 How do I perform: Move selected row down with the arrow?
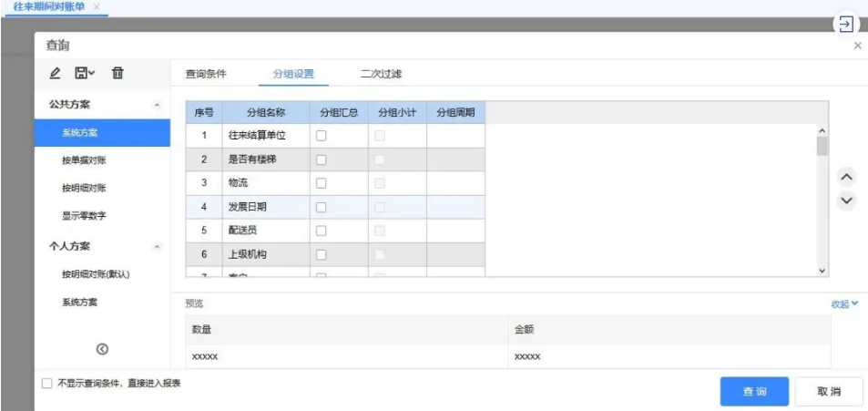tap(846, 200)
